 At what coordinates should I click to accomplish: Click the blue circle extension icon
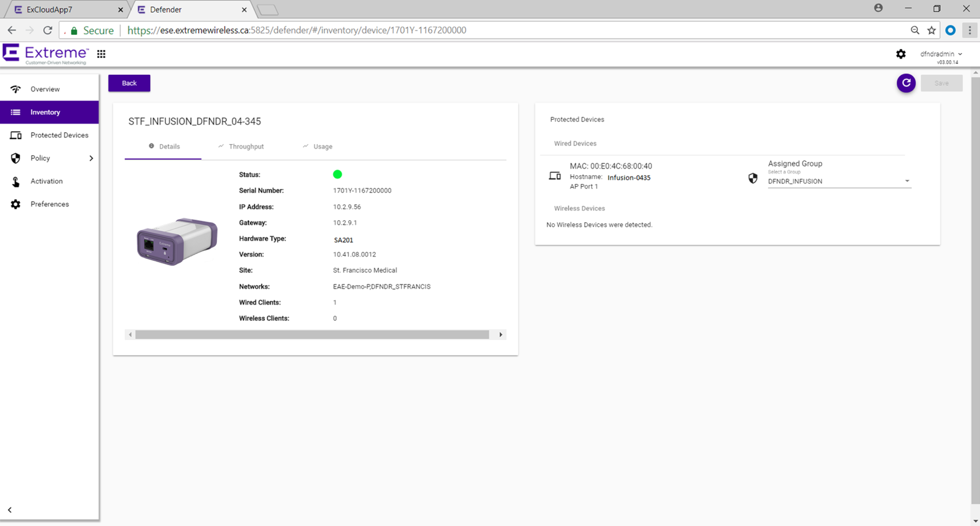point(950,30)
